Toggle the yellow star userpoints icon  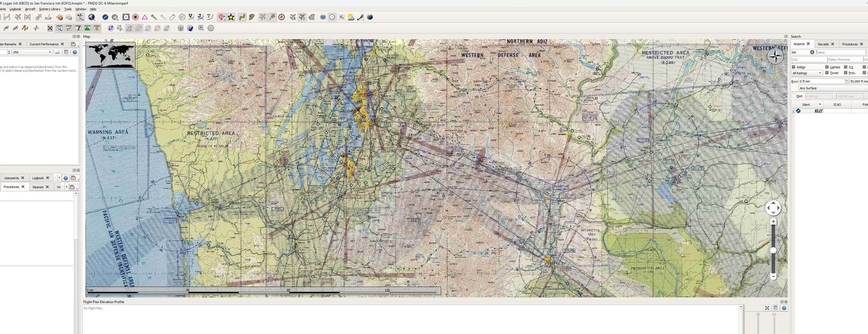231,17
